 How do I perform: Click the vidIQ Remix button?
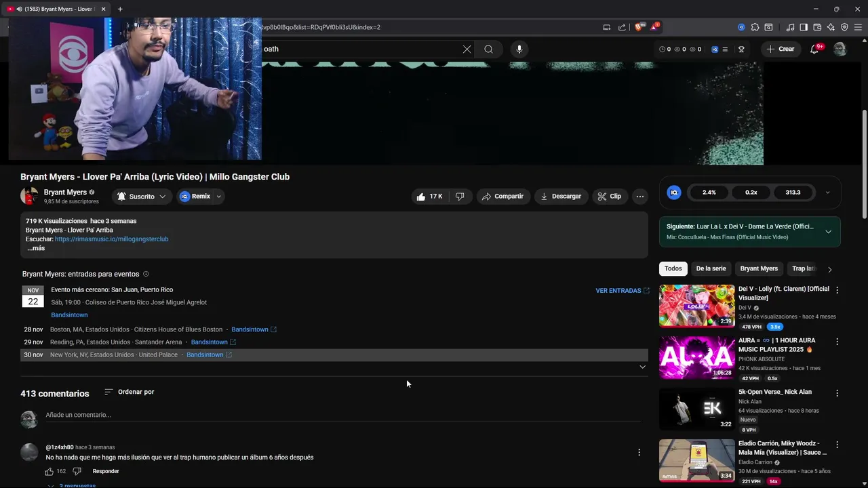pos(195,197)
